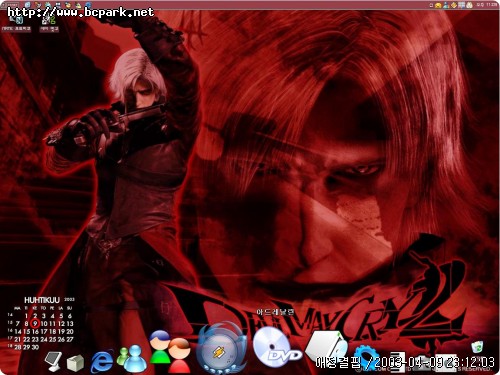The width and height of the screenshot is (500, 375).
Task: Select date 1 in the calendar
Action: point(26,316)
